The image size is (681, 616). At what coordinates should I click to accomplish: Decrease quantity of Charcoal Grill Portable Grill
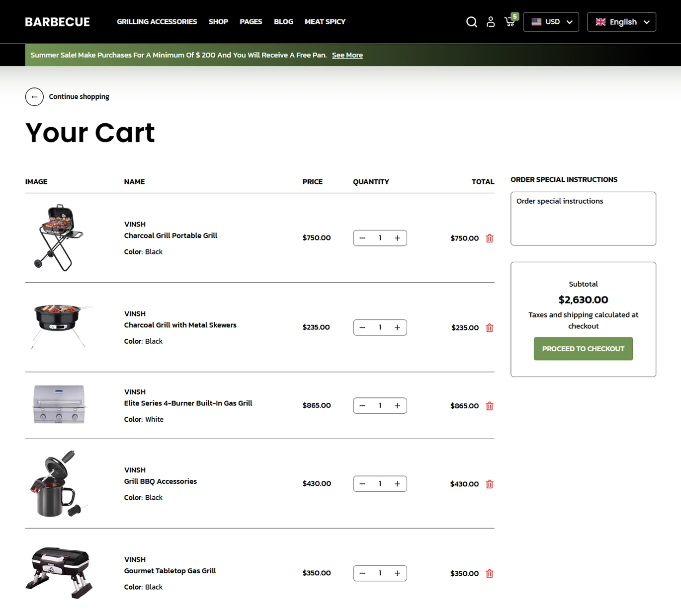(362, 238)
